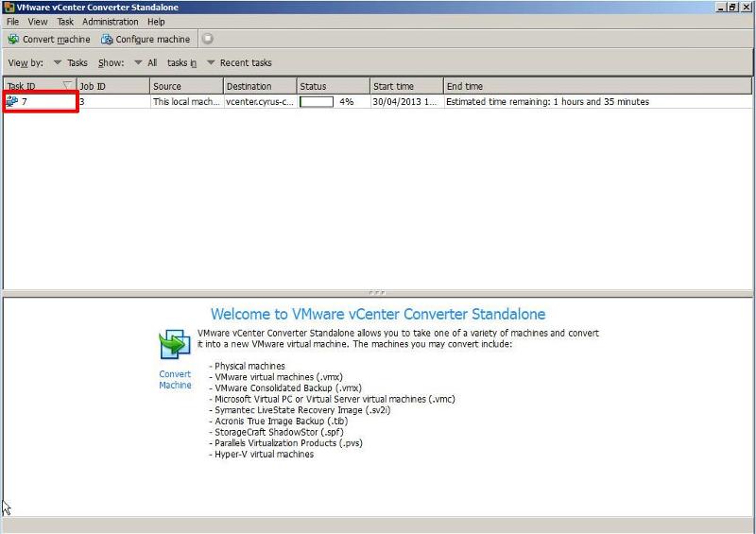Click the large green Convert Machine icon
756x534 pixels.
pos(175,344)
